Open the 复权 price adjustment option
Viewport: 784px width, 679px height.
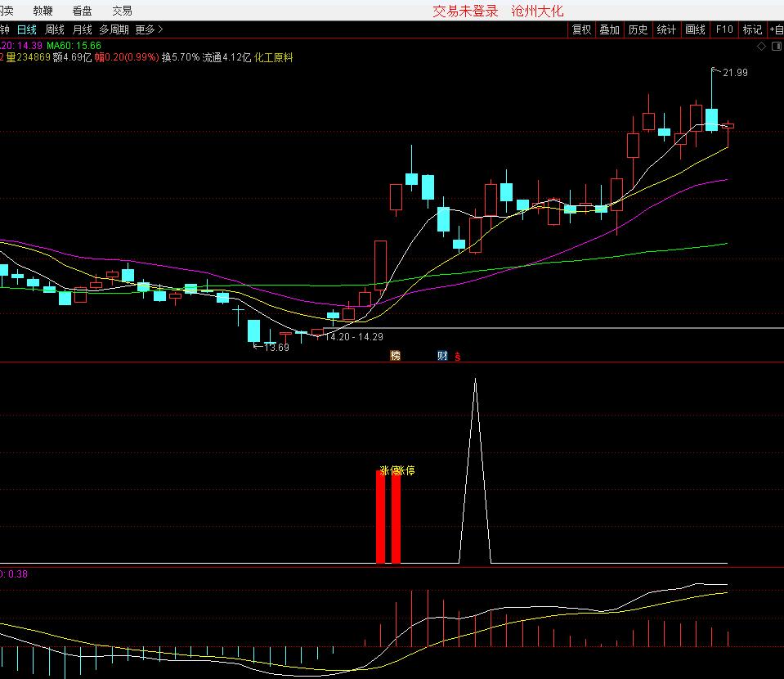[x=581, y=29]
